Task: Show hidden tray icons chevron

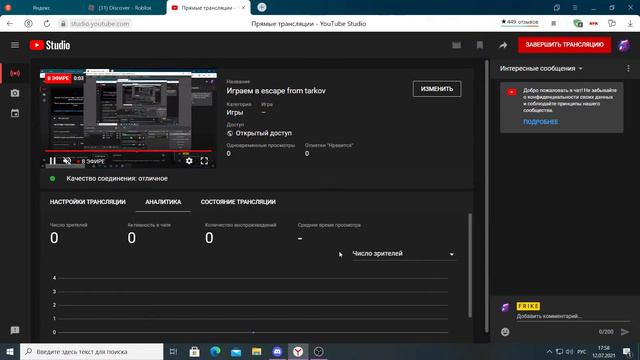Action: coord(549,351)
